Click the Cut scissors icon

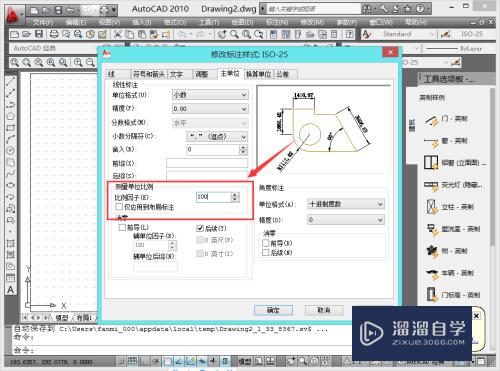click(117, 34)
